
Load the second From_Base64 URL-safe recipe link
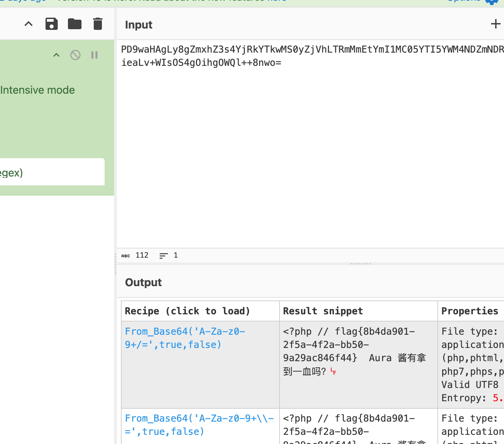pyautogui.click(x=199, y=425)
